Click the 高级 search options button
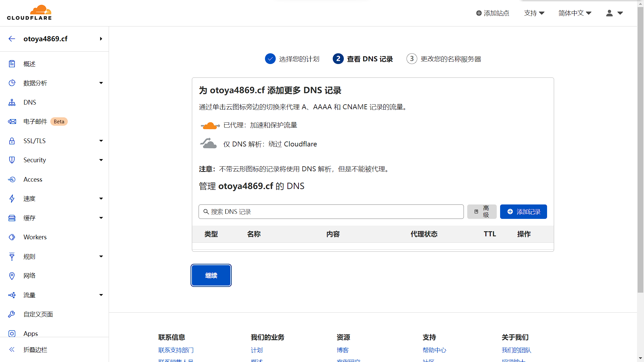Screen dimensions: 644x362 click(x=482, y=212)
